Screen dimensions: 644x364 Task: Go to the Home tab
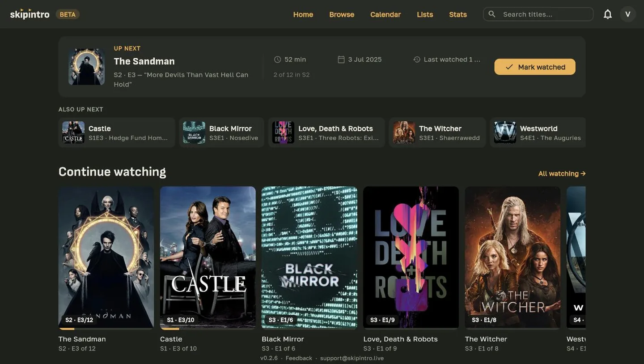click(x=303, y=14)
